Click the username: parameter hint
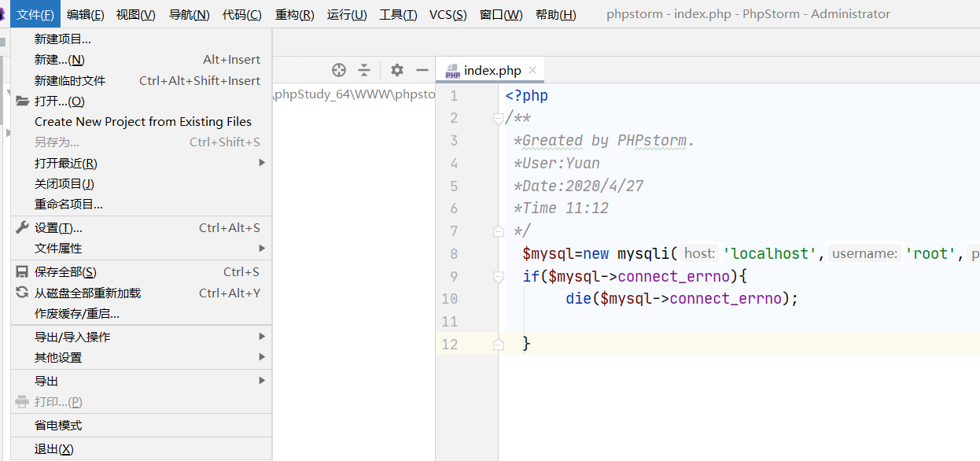980x461 pixels. tap(865, 253)
